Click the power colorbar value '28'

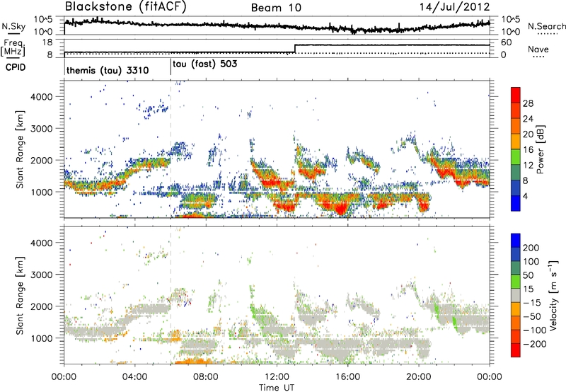[528, 103]
